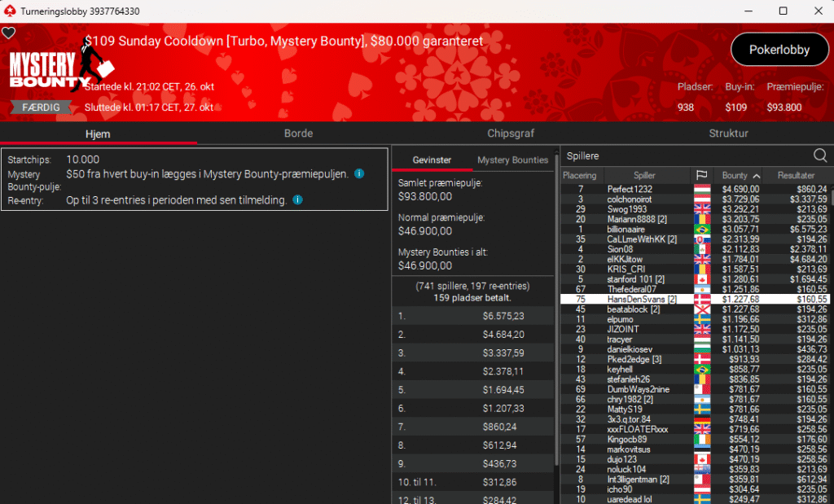Click PokerStars logo in title bar
The width and height of the screenshot is (834, 504).
tap(9, 11)
